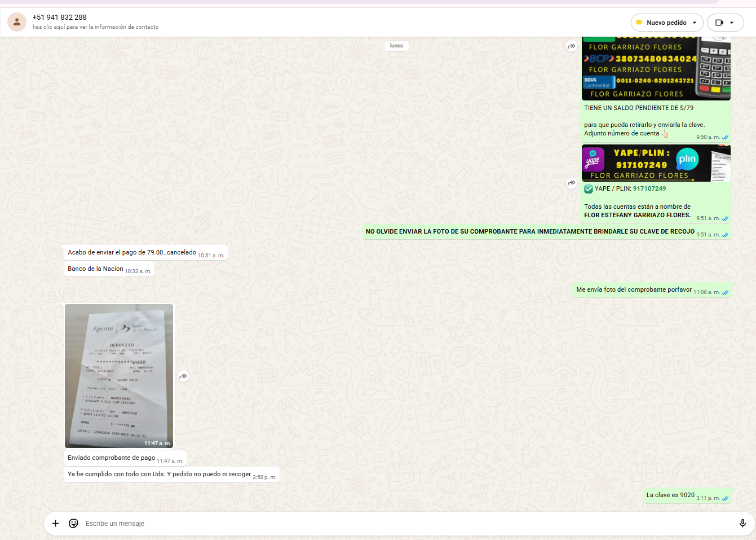Click the 'lunes' date chip

point(396,46)
